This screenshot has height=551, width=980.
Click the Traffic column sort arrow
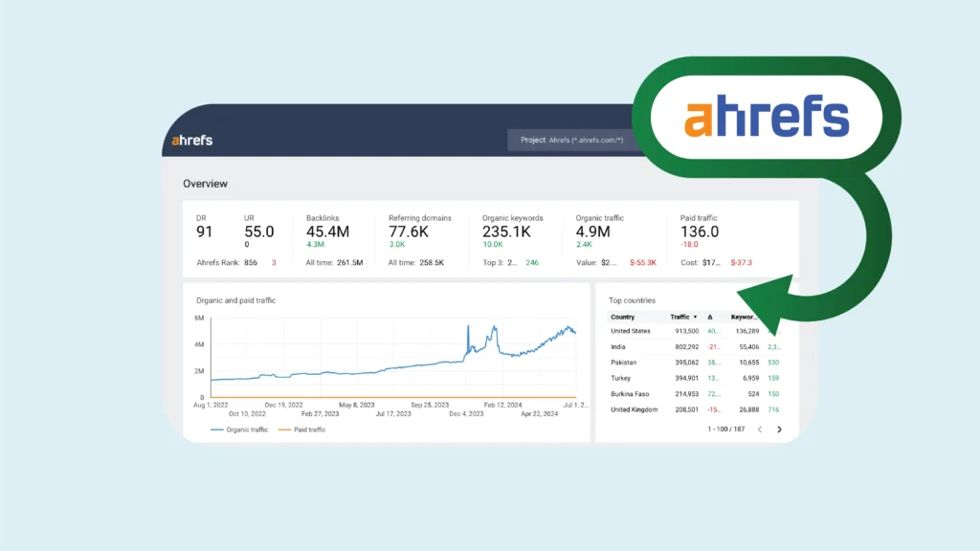pos(695,317)
